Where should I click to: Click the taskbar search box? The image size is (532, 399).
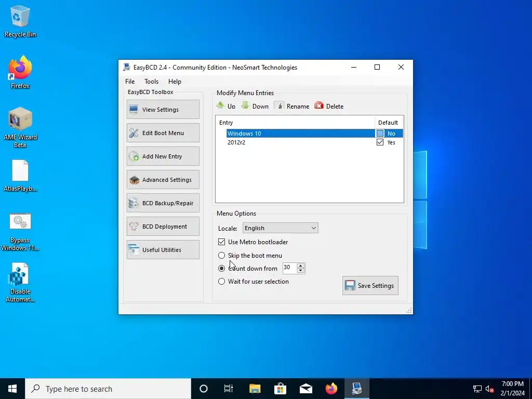[x=108, y=389]
